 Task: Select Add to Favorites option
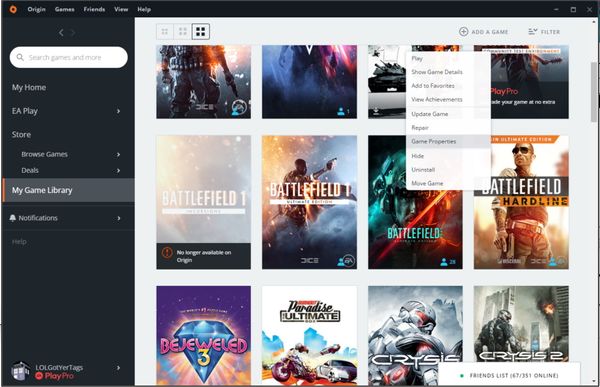coord(448,86)
